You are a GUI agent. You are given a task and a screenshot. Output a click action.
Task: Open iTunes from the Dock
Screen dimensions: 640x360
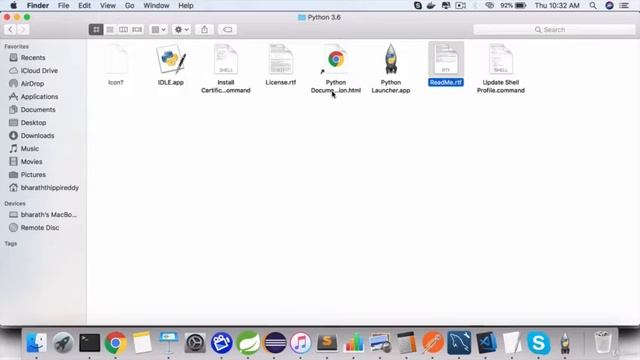(300, 342)
